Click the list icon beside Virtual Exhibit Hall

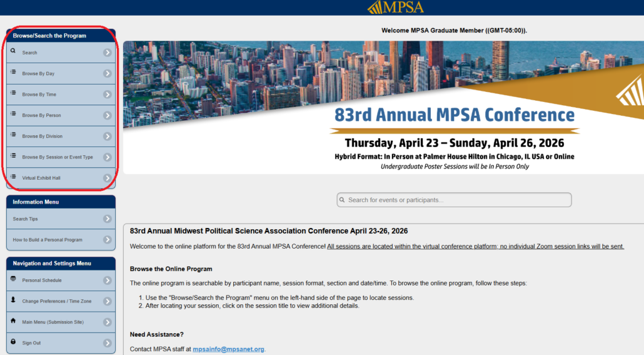[13, 178]
